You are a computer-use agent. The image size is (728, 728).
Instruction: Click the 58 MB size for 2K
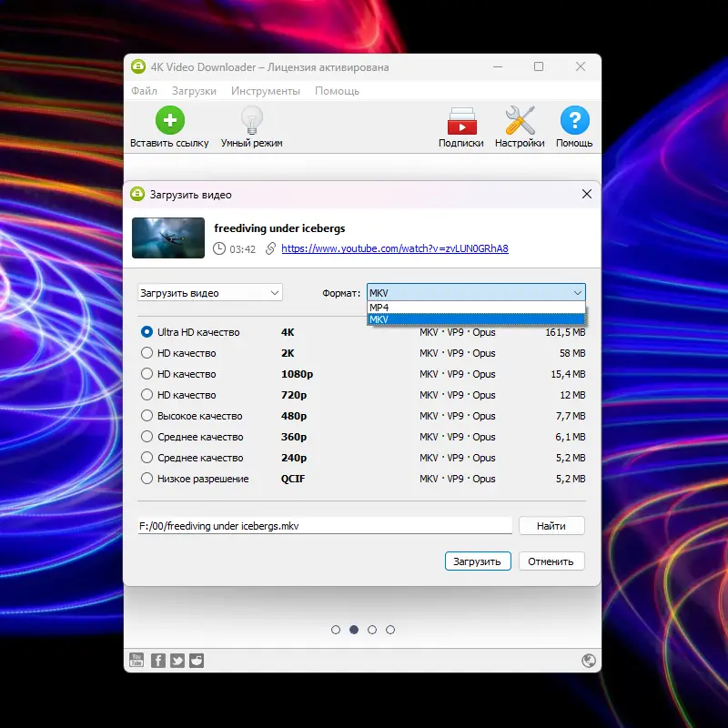pos(572,353)
